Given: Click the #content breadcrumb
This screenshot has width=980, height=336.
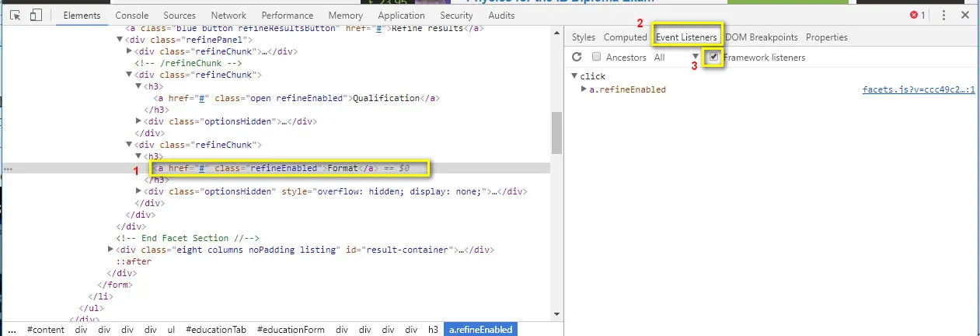Looking at the screenshot, I should 46,330.
